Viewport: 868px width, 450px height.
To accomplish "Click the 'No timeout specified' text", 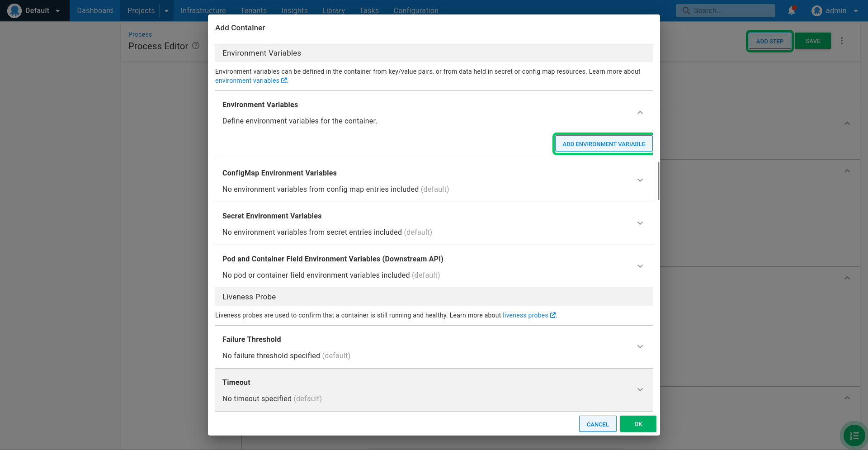I will [x=257, y=398].
